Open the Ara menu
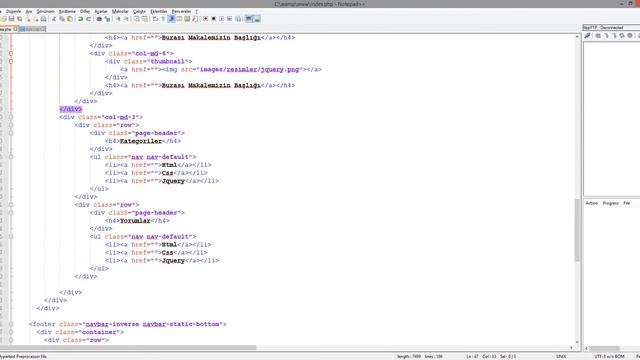Image resolution: width=640 pixels, height=360 pixels. (x=29, y=11)
